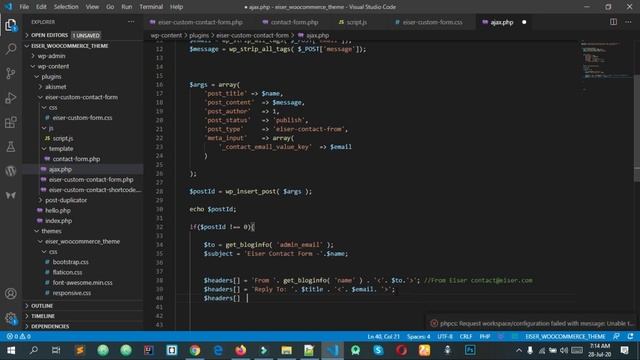Open the Test beaker view
Image resolution: width=640 pixels, height=360 pixels.
click(11, 147)
